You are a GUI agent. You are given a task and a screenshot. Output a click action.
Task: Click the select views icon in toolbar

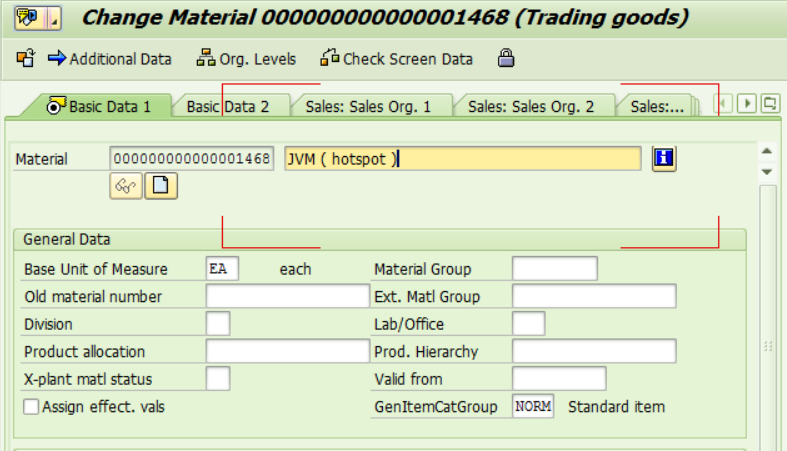click(26, 59)
